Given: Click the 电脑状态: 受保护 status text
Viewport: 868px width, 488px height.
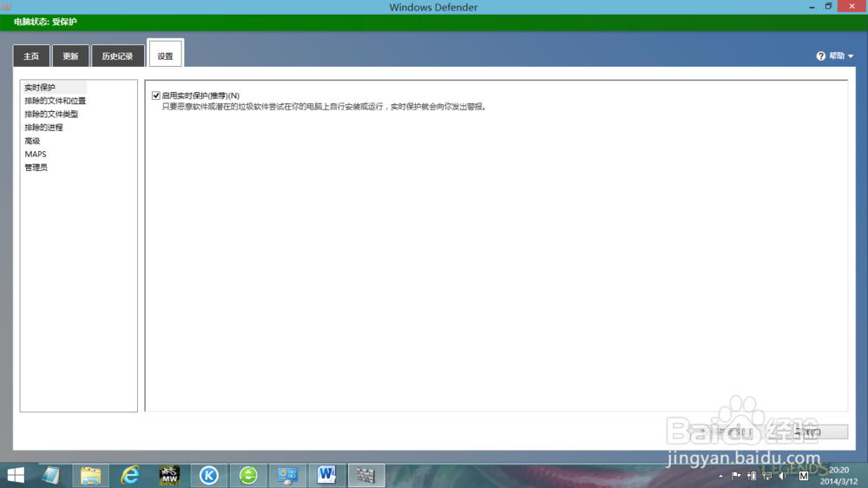Looking at the screenshot, I should (45, 22).
